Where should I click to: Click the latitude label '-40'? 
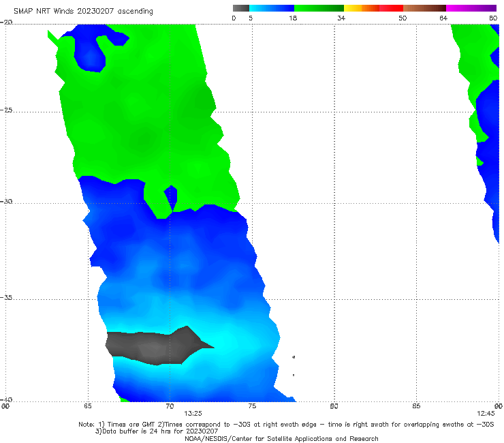(6, 399)
